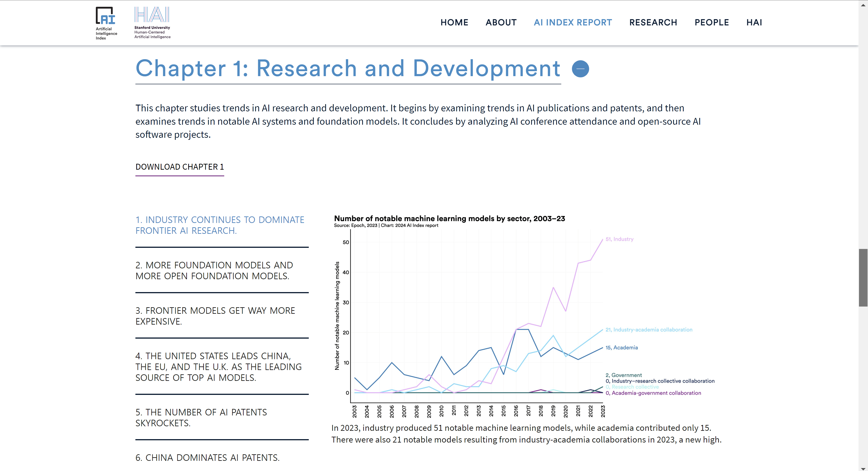Go to AI INDEX REPORT page
868x471 pixels.
[573, 23]
